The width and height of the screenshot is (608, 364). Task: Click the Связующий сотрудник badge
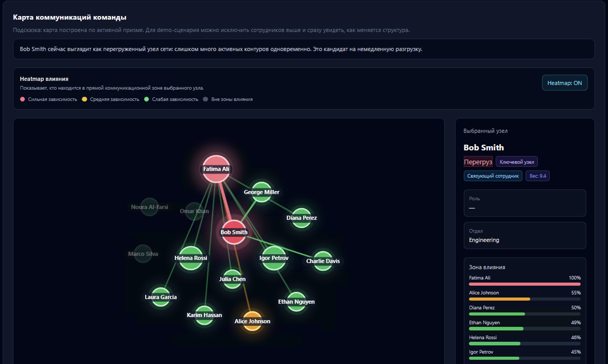pos(493,176)
